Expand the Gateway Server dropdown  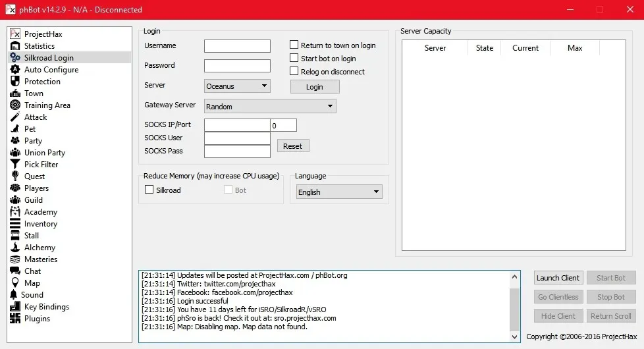click(x=270, y=106)
